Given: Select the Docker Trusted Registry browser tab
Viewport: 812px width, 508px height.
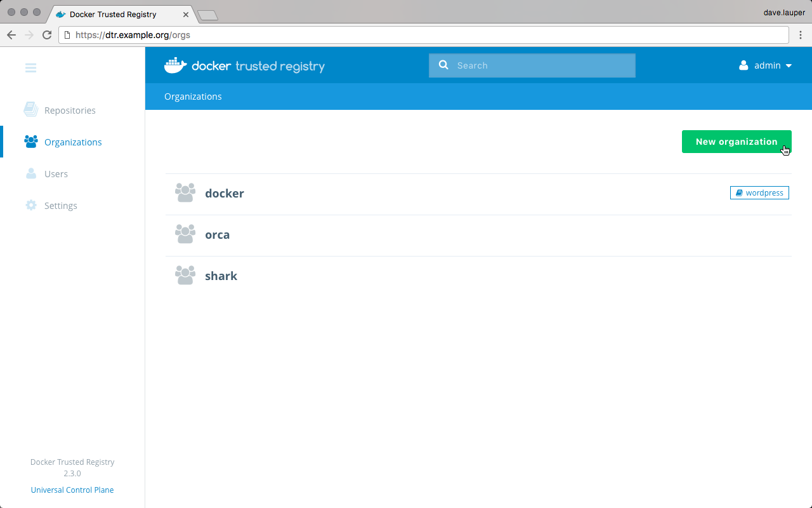Looking at the screenshot, I should pos(113,14).
